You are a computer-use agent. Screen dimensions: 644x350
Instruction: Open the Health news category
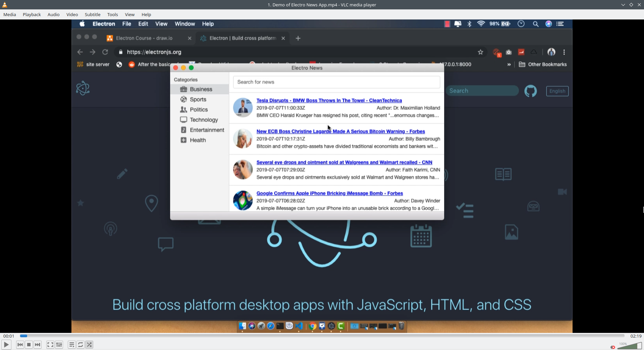pos(200,140)
